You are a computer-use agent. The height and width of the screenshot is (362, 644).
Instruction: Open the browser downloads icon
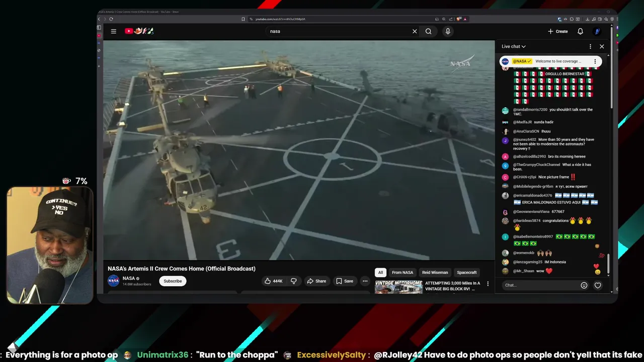click(587, 19)
